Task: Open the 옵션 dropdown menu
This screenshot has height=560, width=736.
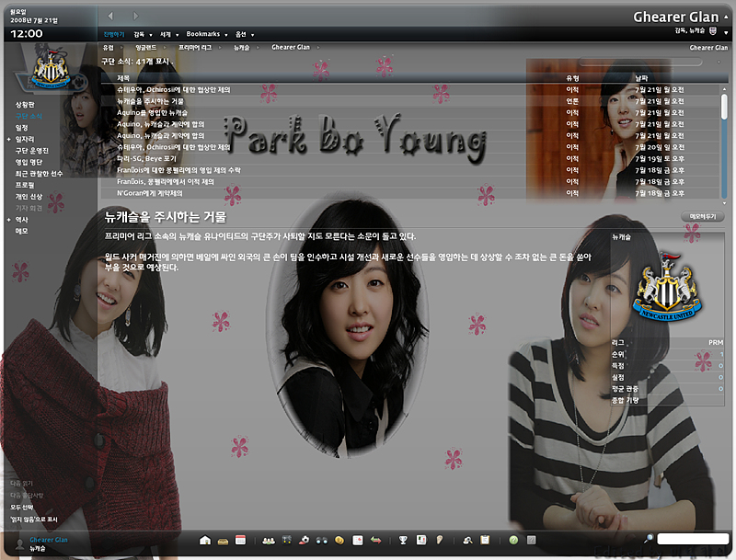Action: click(x=244, y=34)
